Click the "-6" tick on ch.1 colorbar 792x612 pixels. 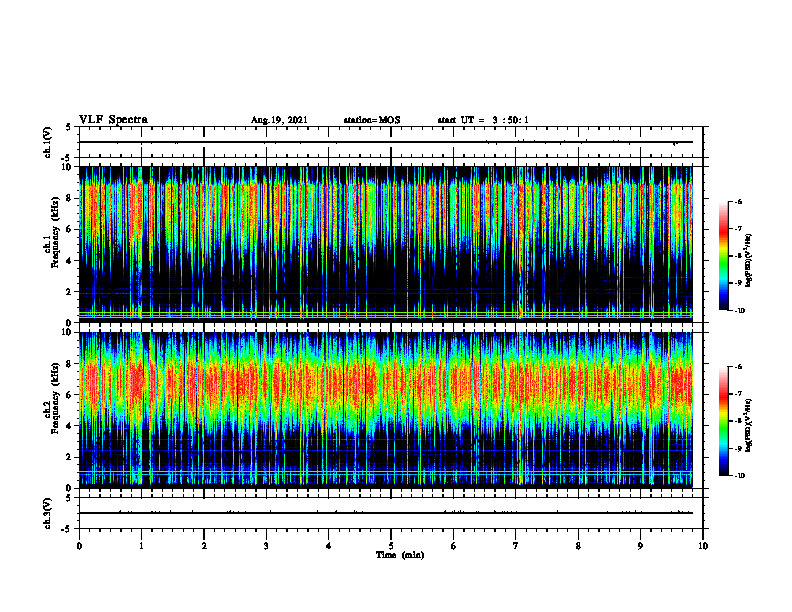[737, 201]
